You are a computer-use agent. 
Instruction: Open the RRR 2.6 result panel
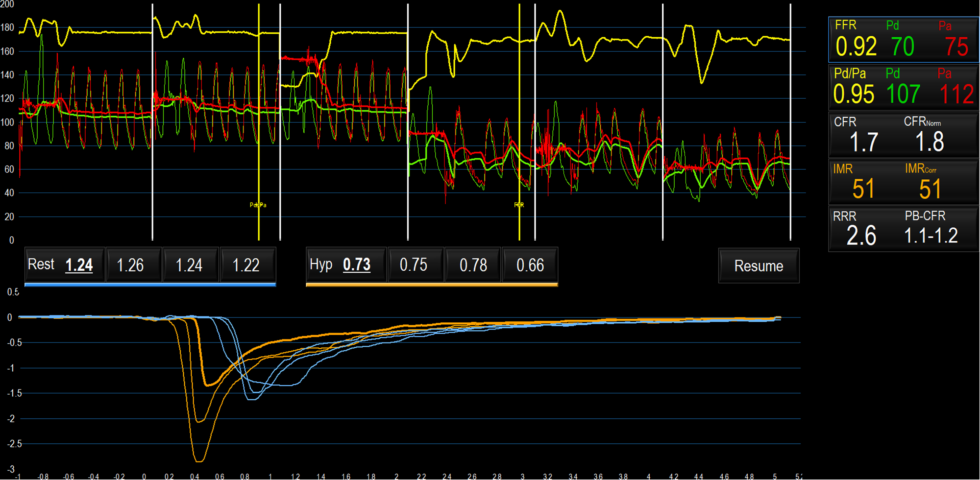pos(903,229)
